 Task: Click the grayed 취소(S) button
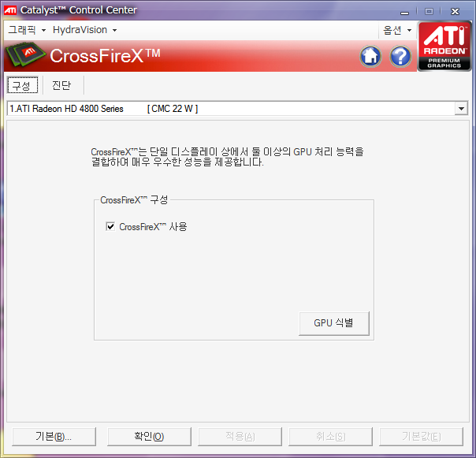point(330,437)
